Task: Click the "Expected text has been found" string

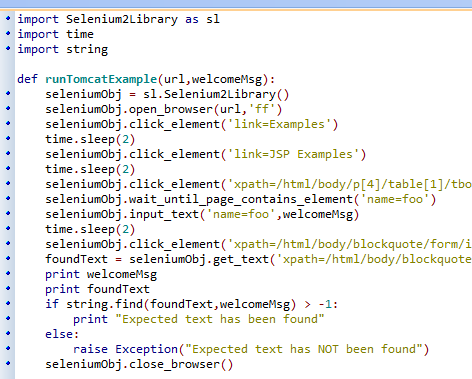Action: (x=220, y=319)
